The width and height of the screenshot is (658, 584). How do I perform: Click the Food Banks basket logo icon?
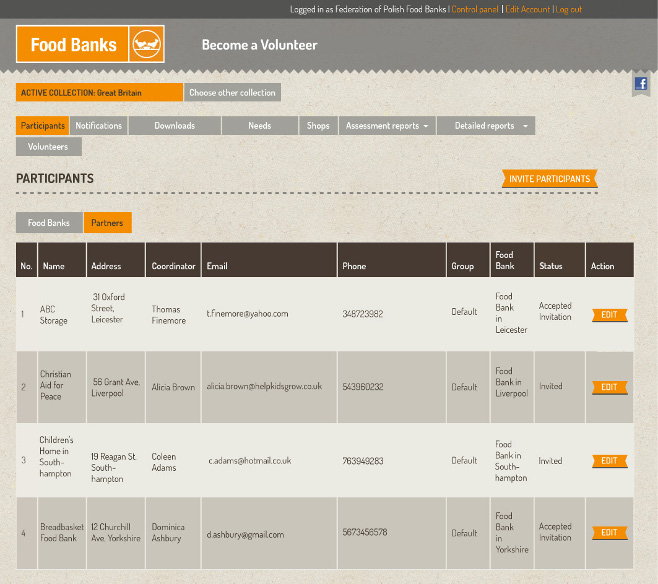[x=147, y=44]
